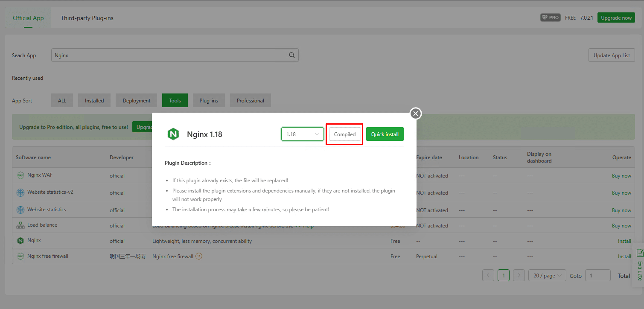Click the Goto page input

click(597, 275)
